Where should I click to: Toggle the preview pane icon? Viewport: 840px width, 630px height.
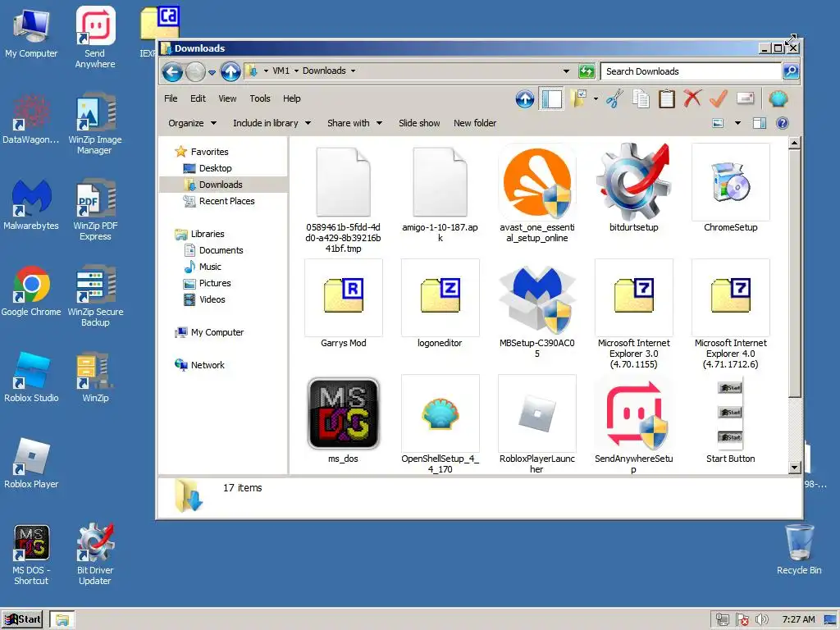click(759, 123)
